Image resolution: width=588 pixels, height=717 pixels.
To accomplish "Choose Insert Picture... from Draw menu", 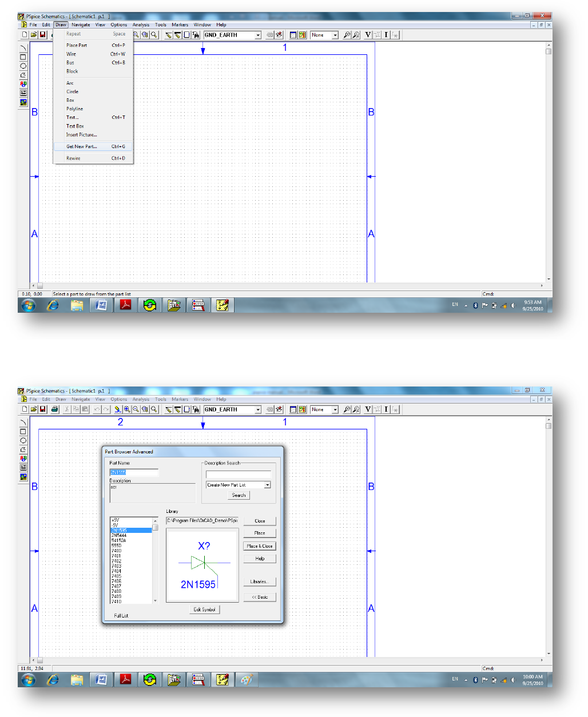I will click(93, 135).
